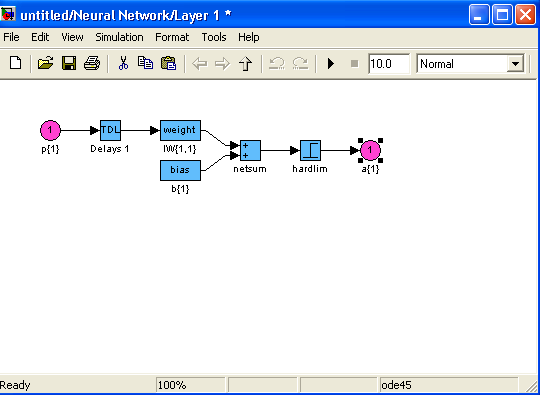Open the Normal simulation mode dropdown
The width and height of the screenshot is (540, 395).
[x=470, y=64]
